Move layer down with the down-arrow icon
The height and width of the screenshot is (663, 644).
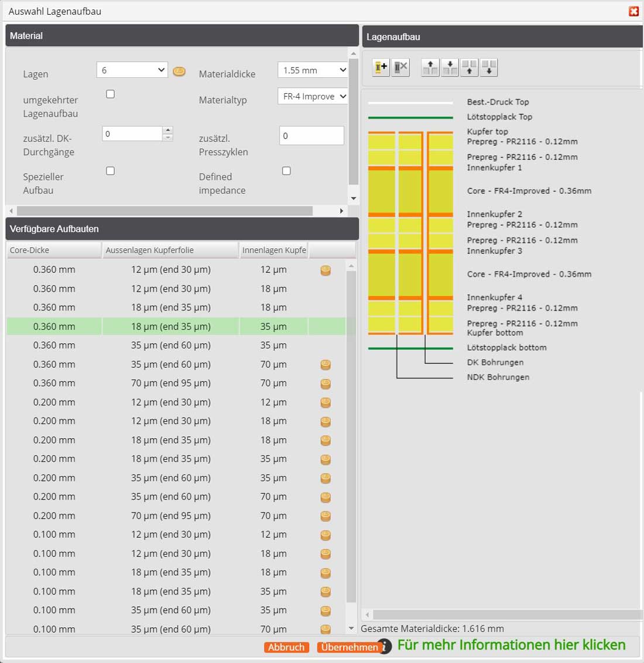point(450,67)
